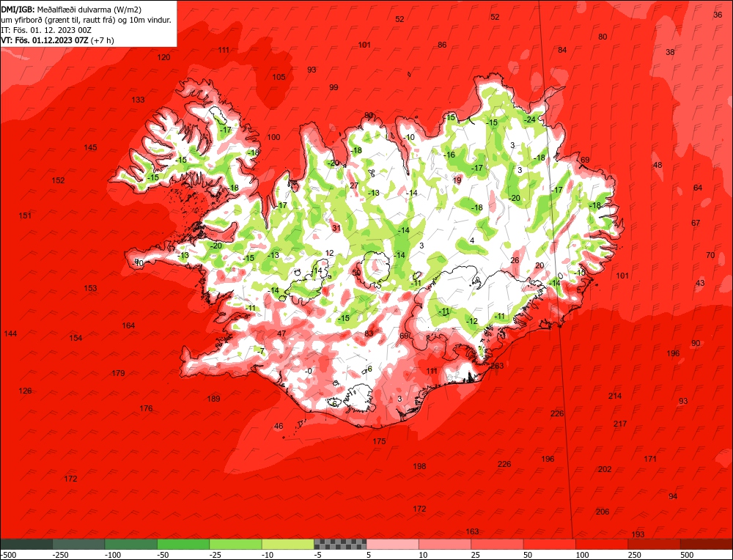Click the map value 152
The height and width of the screenshot is (560, 733).
(58, 180)
